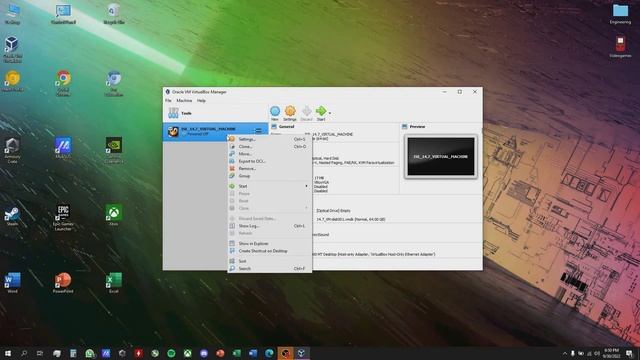Choose Create Shortcut on Desktop

coord(269,251)
